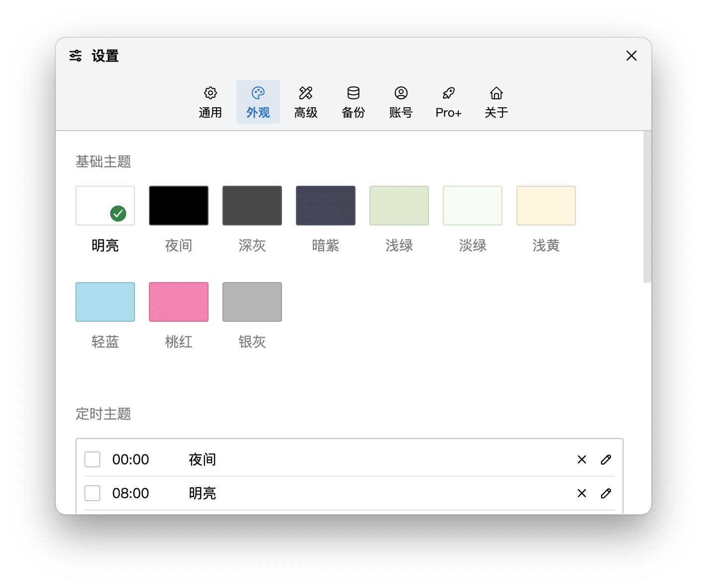Pick the 淡绿 pale green swatch
The width and height of the screenshot is (707, 588).
(x=473, y=206)
